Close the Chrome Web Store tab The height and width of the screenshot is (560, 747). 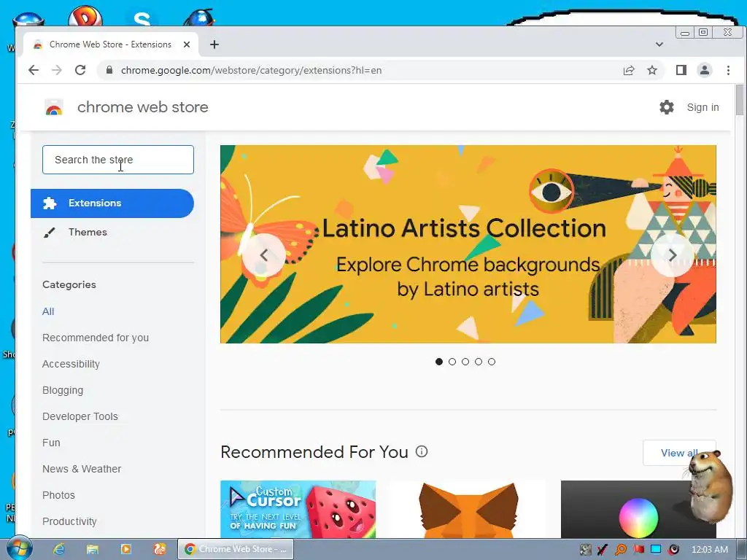(187, 44)
